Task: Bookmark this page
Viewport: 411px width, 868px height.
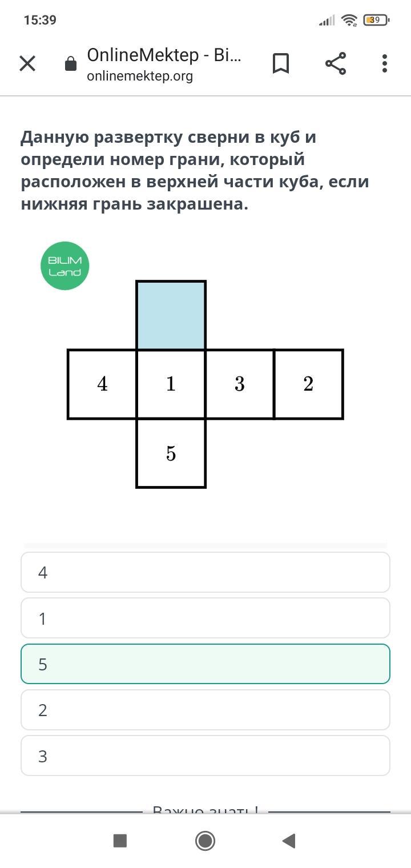Action: [x=280, y=63]
